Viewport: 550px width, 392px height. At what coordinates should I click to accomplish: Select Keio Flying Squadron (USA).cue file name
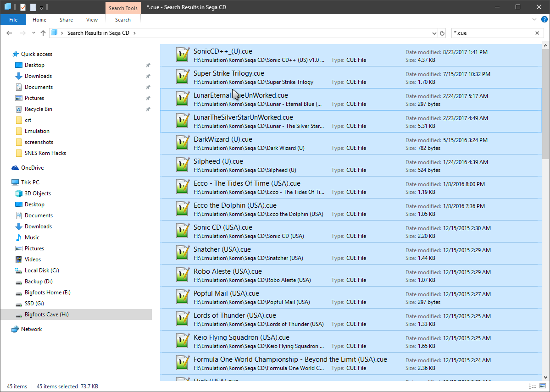click(x=241, y=337)
